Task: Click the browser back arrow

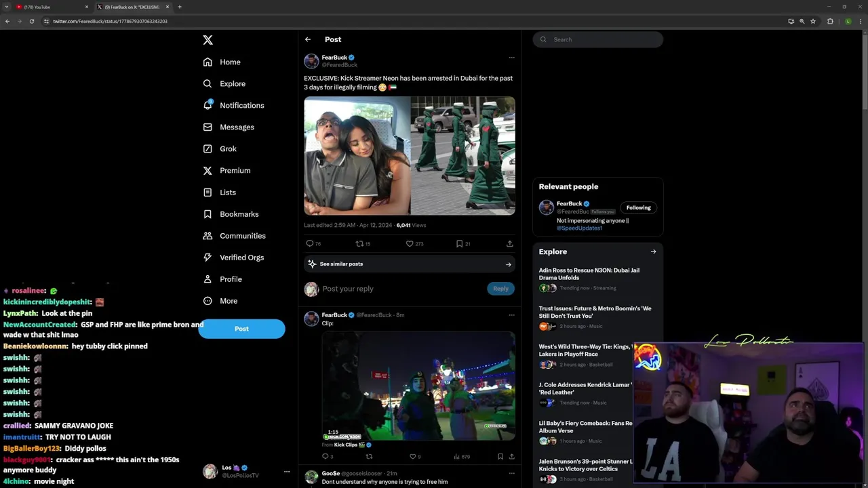Action: (x=7, y=21)
